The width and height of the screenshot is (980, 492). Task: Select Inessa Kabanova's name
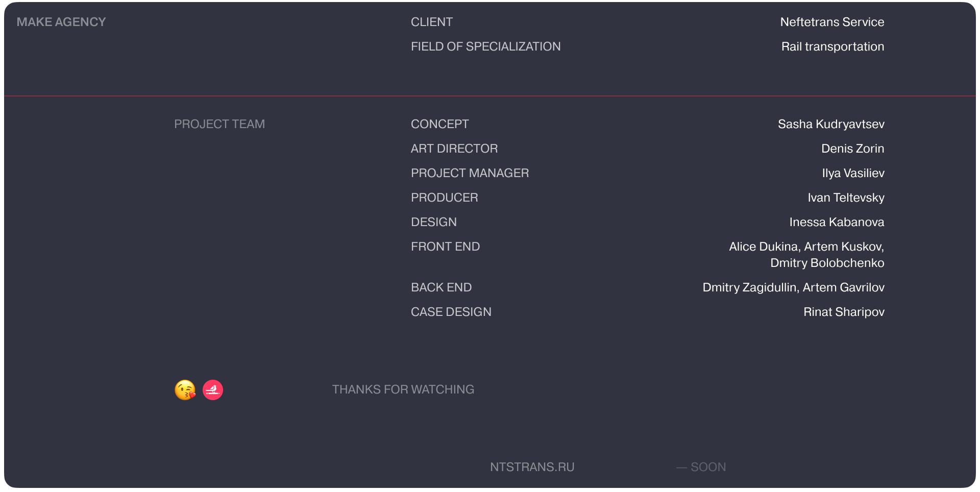pos(837,222)
